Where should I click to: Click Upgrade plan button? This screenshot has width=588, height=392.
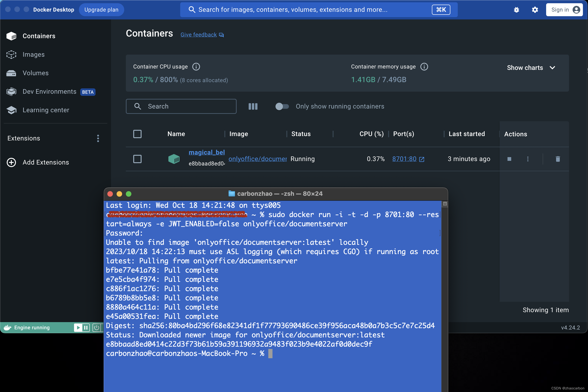point(101,10)
